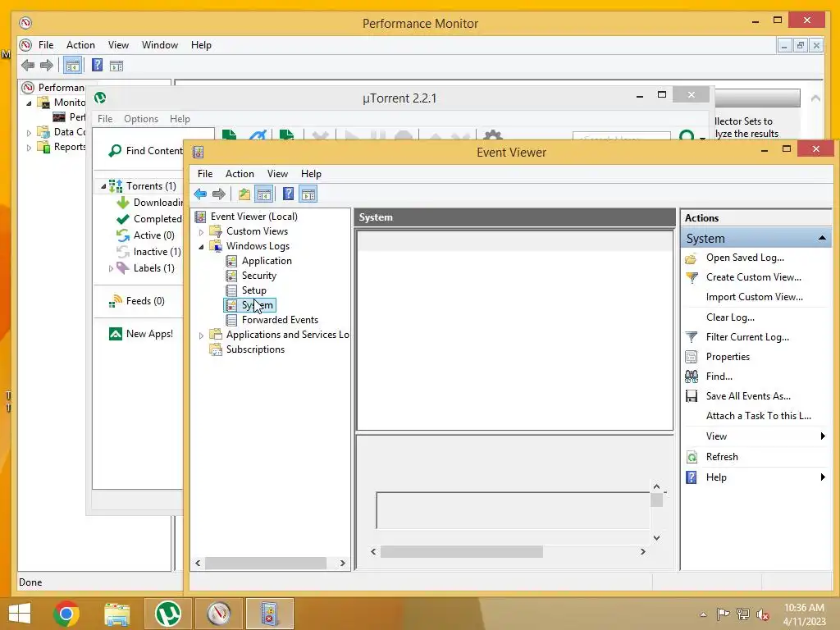Click the up one level folder icon in Event Viewer

click(244, 194)
